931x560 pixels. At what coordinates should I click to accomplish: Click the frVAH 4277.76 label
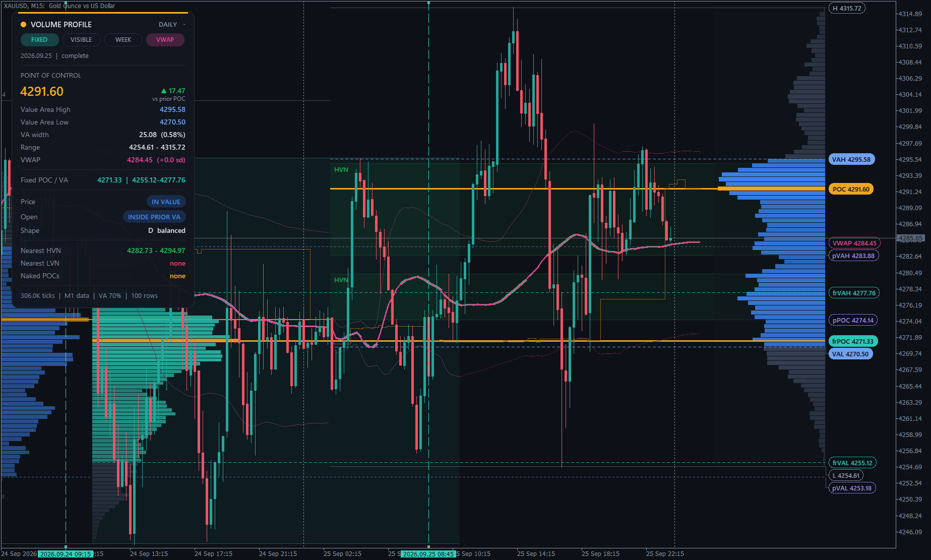(854, 293)
